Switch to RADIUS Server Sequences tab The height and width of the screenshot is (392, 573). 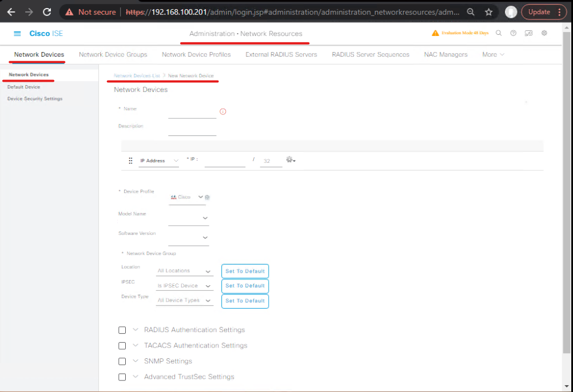[371, 54]
